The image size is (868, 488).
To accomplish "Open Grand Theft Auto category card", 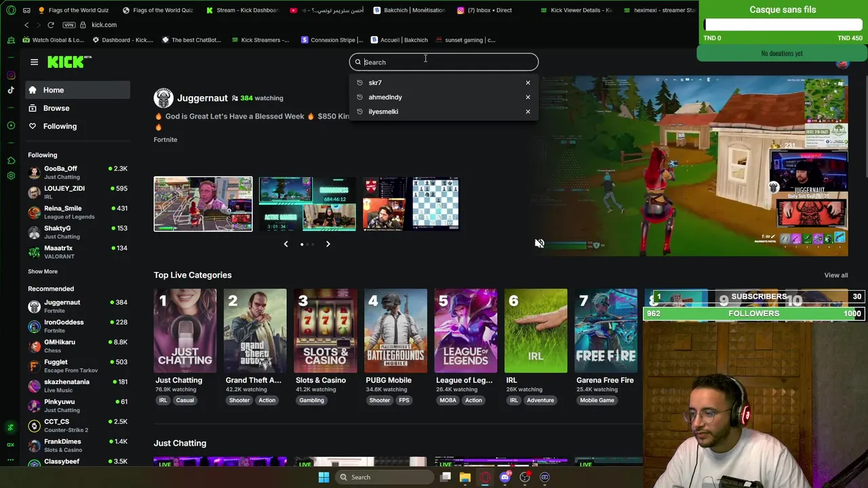I will pos(255,331).
